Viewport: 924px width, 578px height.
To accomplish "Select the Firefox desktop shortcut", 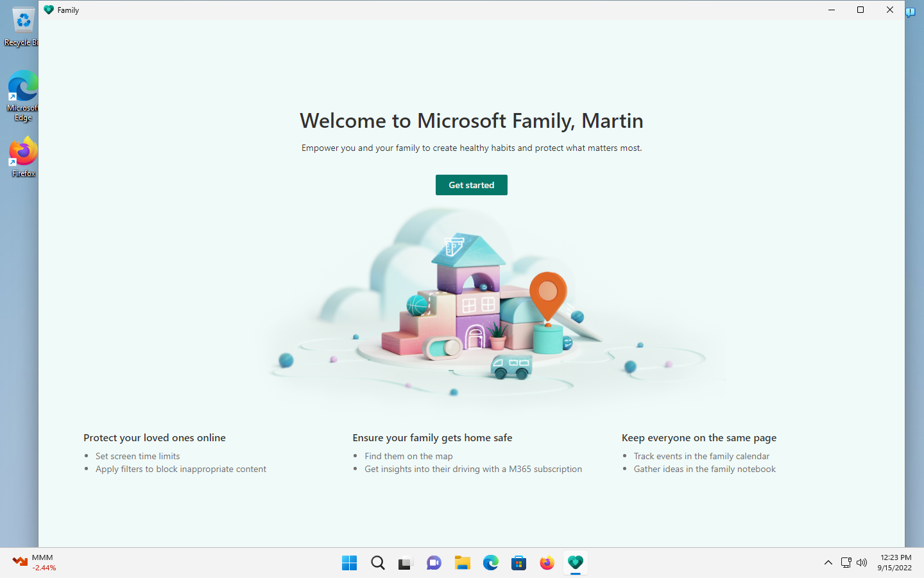I will [23, 157].
